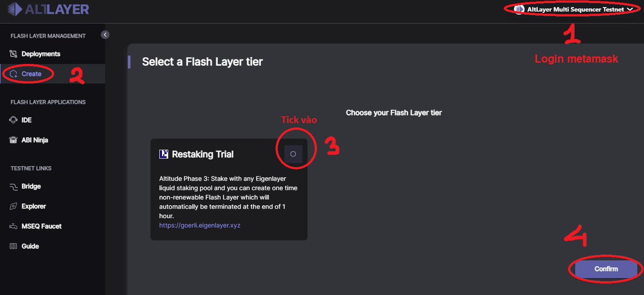Image resolution: width=644 pixels, height=295 pixels.
Task: Click the 'Choose your Flash Layer tier' text
Action: [394, 113]
